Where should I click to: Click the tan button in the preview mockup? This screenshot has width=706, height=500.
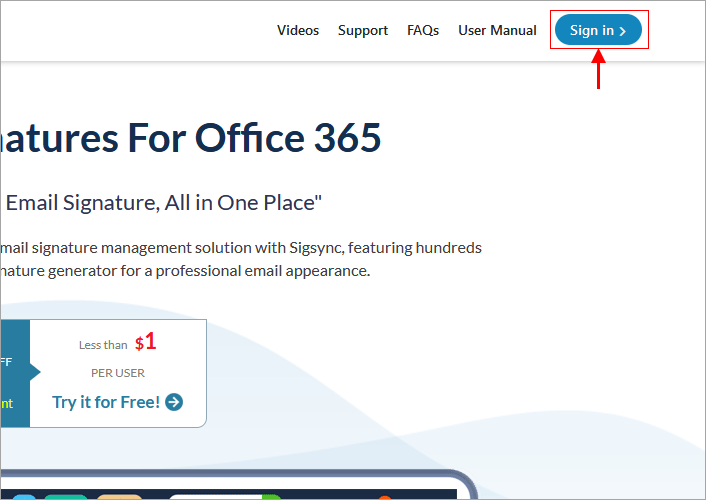pos(119,496)
